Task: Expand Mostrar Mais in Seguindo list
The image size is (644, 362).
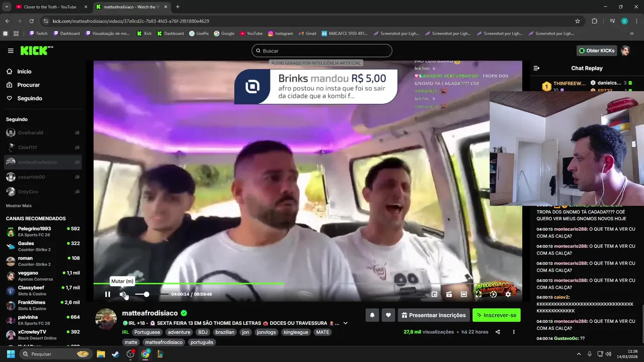Action: (19, 206)
